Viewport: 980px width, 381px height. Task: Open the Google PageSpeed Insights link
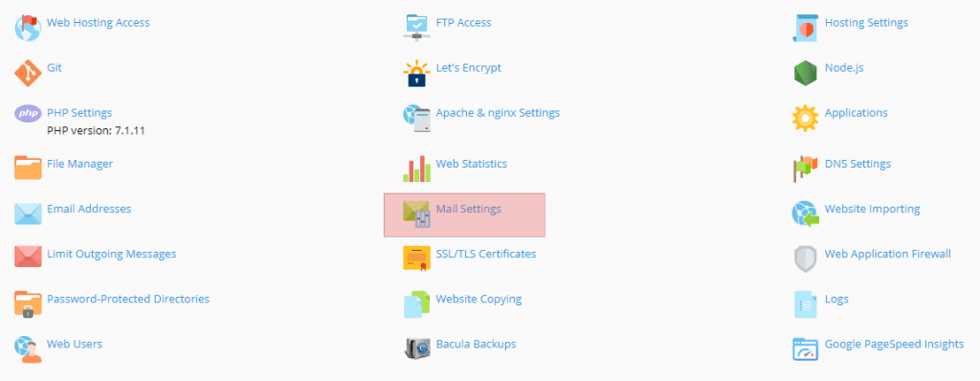point(895,344)
